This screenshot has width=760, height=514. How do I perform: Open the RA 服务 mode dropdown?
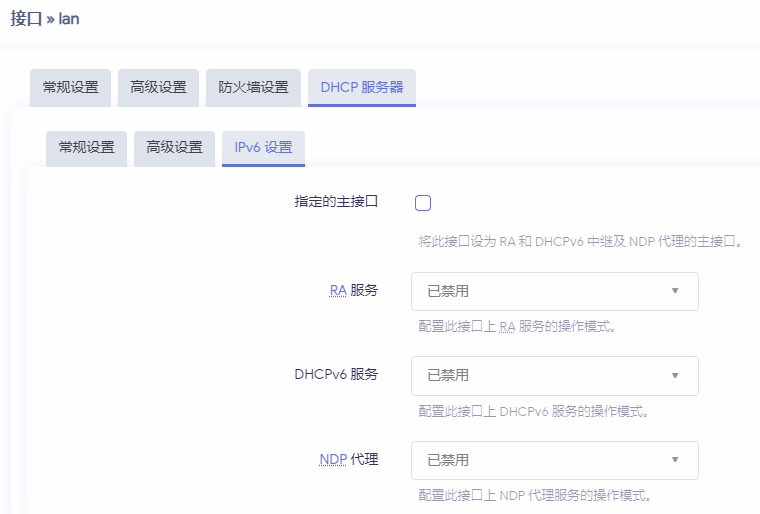[x=554, y=291]
